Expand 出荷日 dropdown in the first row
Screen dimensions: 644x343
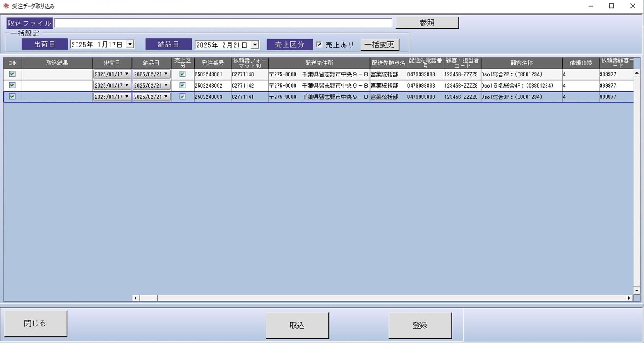[x=126, y=74]
